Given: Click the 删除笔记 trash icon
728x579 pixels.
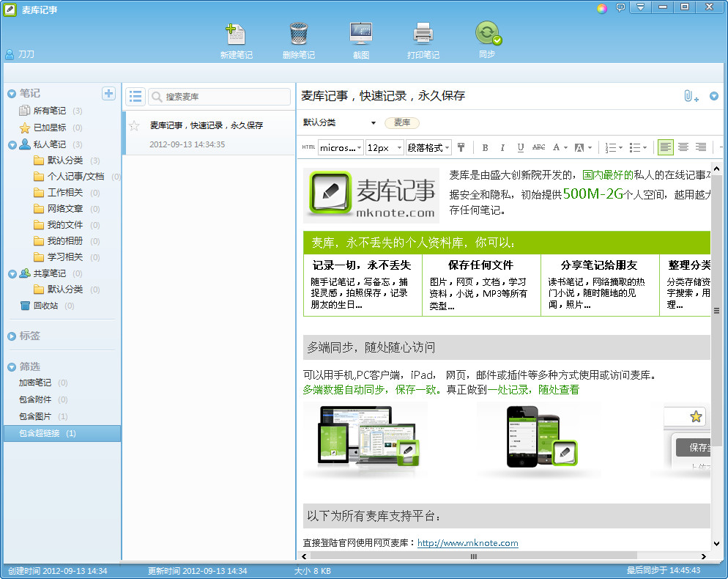Looking at the screenshot, I should pos(299,41).
